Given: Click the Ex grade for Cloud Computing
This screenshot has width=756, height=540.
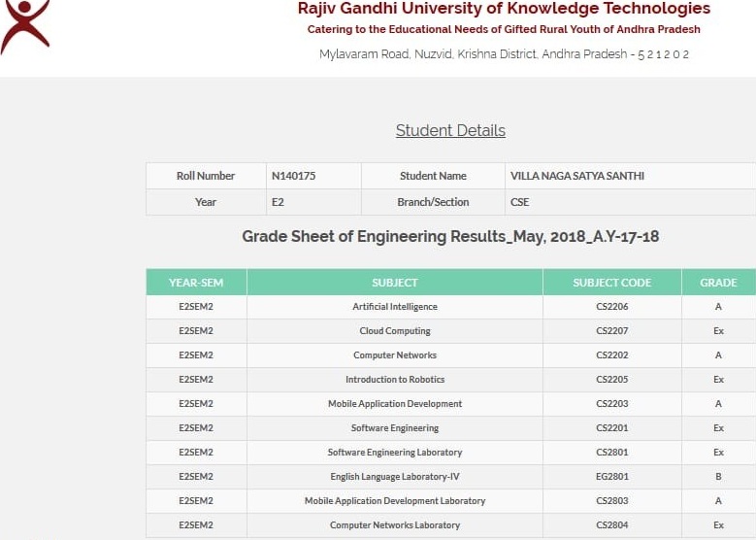Looking at the screenshot, I should [x=718, y=331].
